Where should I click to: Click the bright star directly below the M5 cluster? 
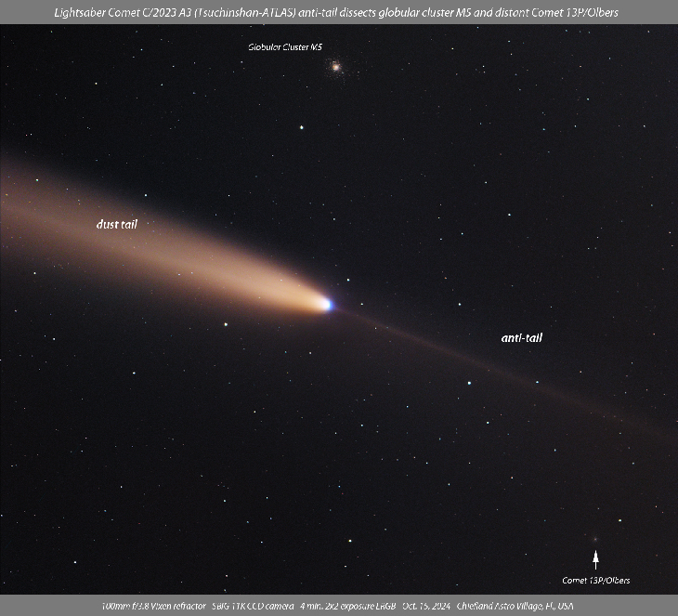click(301, 128)
